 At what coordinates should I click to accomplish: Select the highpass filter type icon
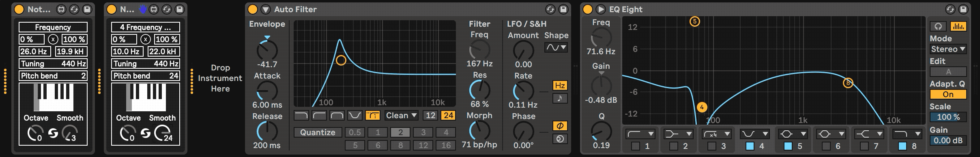319,116
